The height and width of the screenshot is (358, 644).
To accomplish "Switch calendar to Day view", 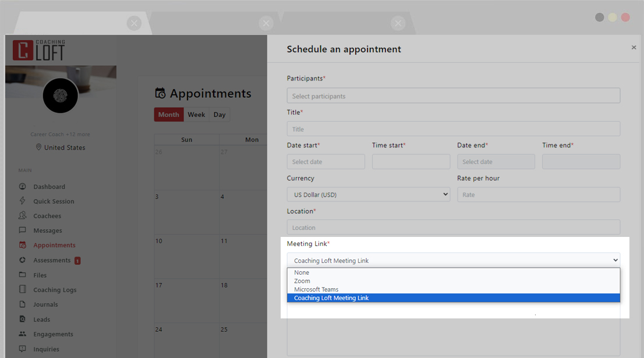I will 220,115.
